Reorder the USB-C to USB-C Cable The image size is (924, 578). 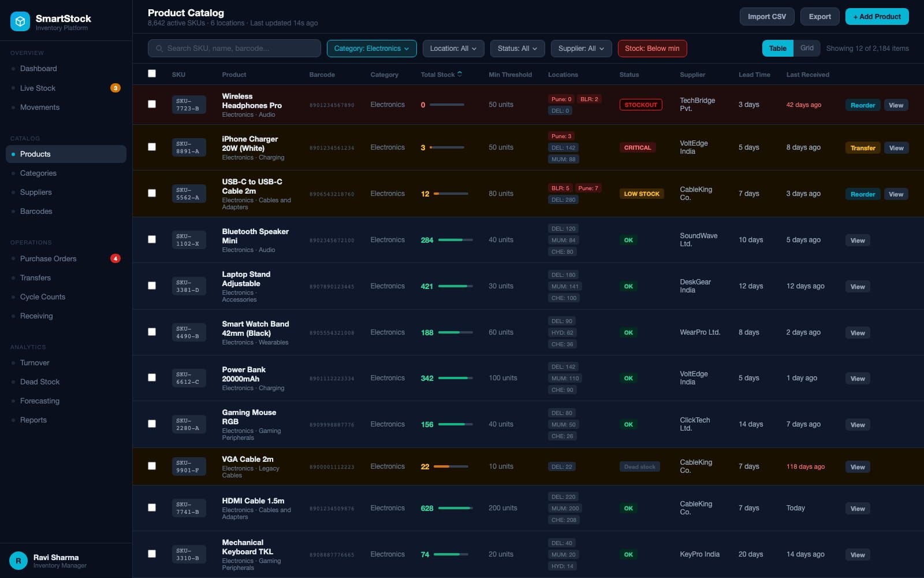tap(863, 194)
